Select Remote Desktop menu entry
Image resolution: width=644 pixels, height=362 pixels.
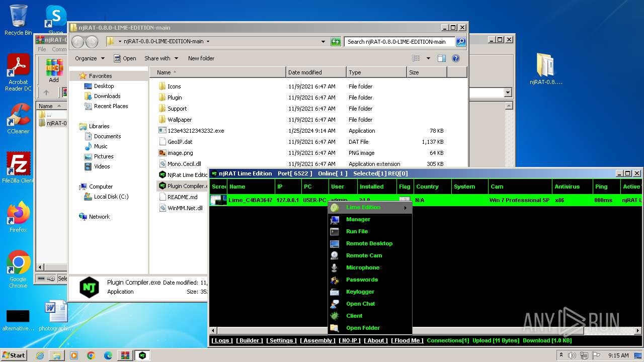[370, 243]
